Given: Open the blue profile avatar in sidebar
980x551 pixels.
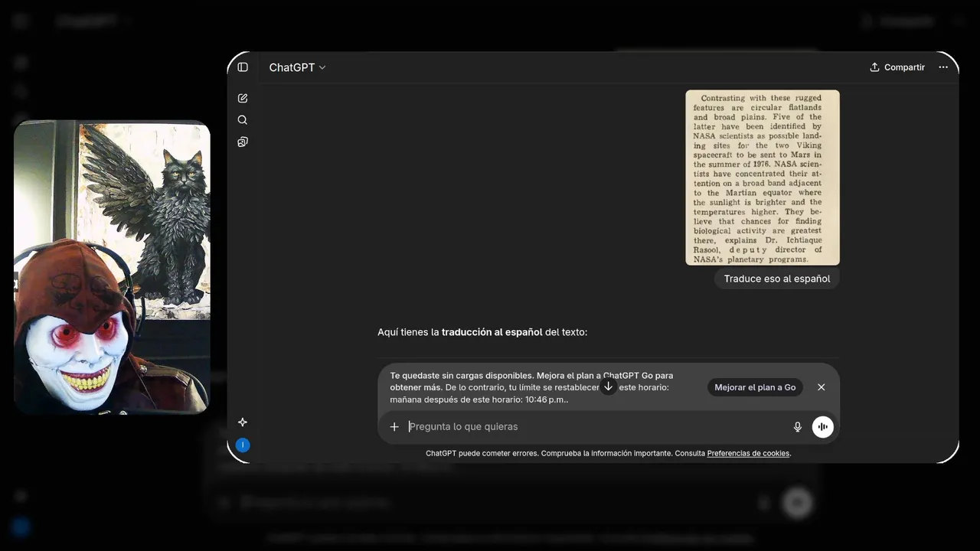Looking at the screenshot, I should click(x=243, y=445).
